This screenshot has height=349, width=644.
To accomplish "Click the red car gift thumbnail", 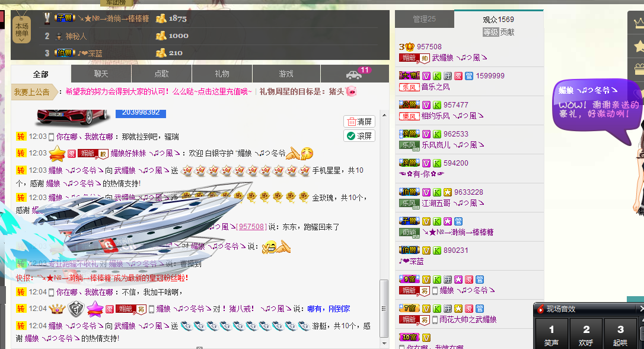I will click(x=73, y=117).
